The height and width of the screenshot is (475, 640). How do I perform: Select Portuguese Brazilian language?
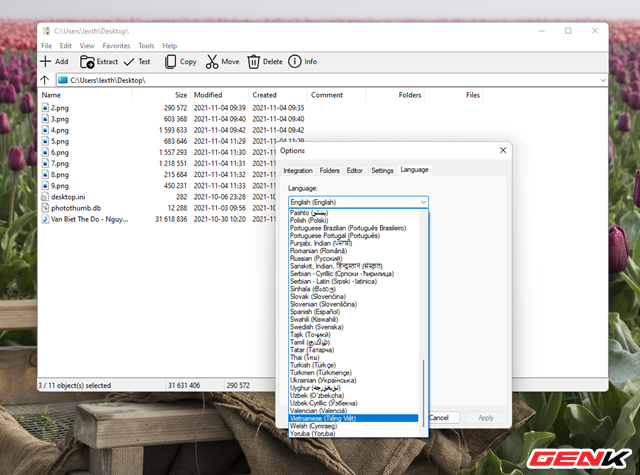coord(353,228)
